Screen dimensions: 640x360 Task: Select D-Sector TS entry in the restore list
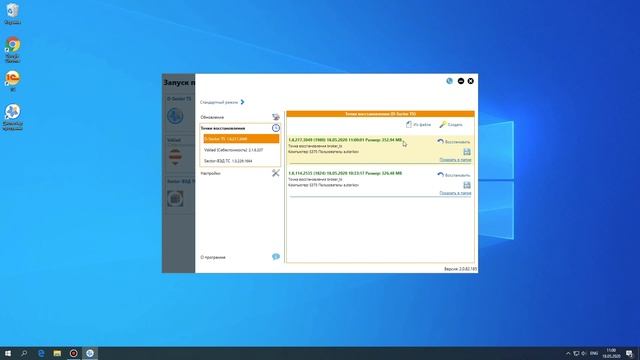241,139
